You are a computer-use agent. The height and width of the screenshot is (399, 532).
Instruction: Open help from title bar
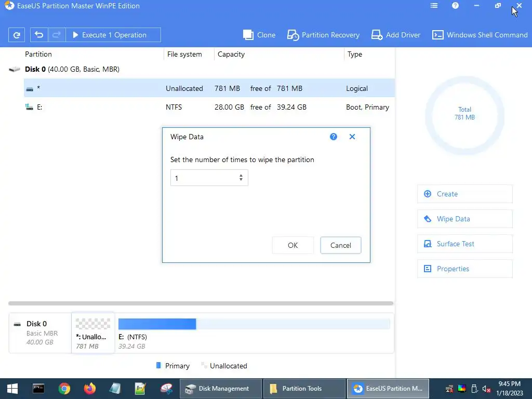point(455,6)
